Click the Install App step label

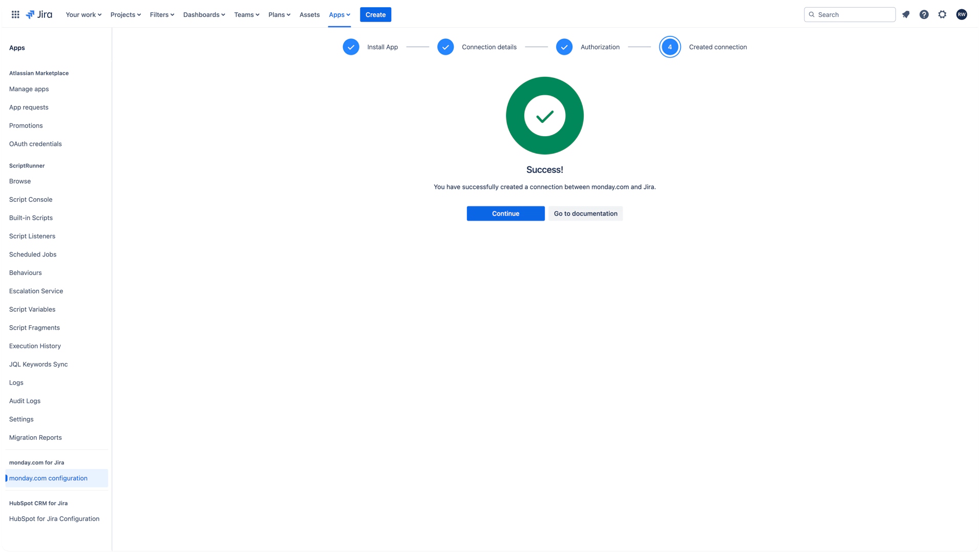coord(382,47)
